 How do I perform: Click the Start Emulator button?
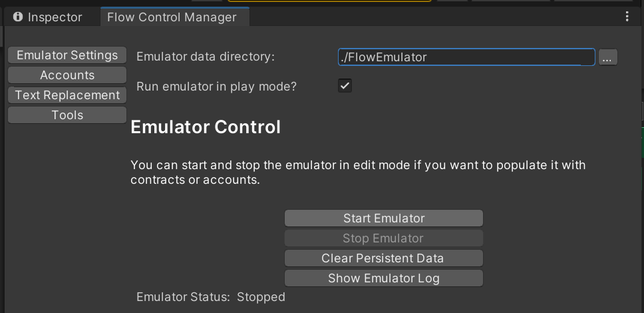(x=384, y=218)
